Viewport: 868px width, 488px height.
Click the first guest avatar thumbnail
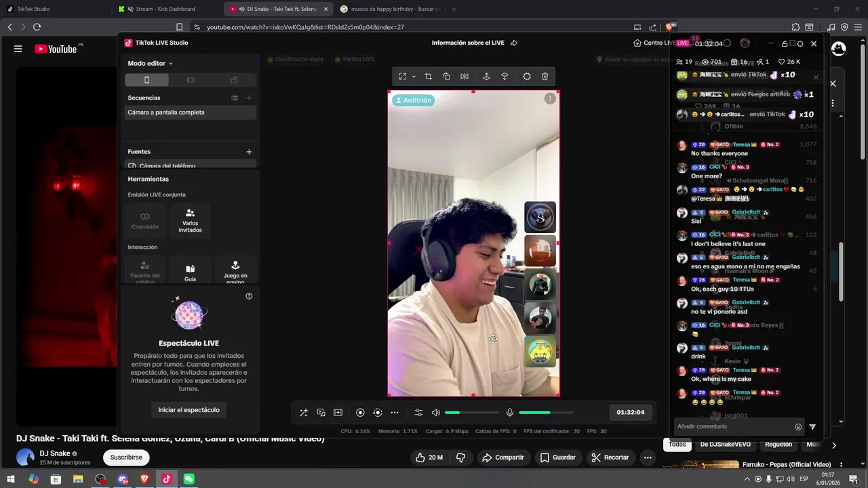pyautogui.click(x=540, y=218)
